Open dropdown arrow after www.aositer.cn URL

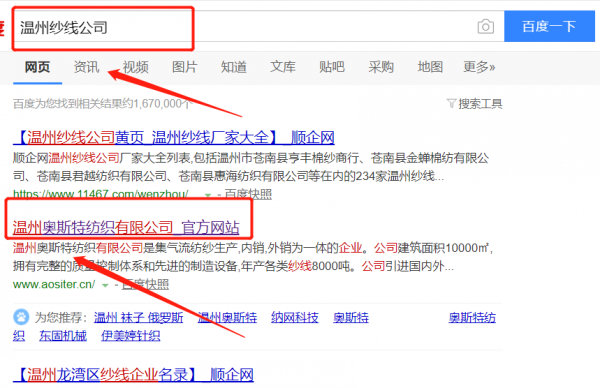(105, 285)
